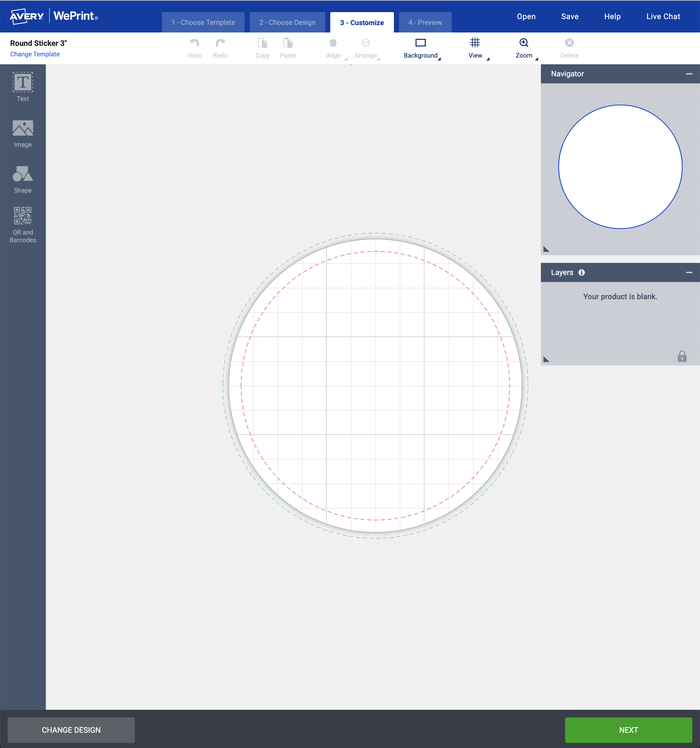Click the Zoom tool icon
The height and width of the screenshot is (748, 700).
[x=524, y=43]
